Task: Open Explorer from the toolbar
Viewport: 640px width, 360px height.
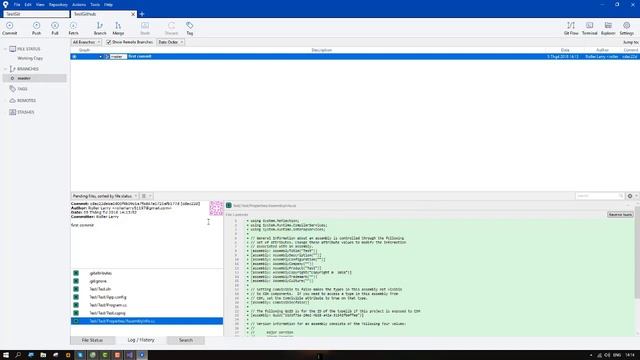Action: tap(608, 28)
